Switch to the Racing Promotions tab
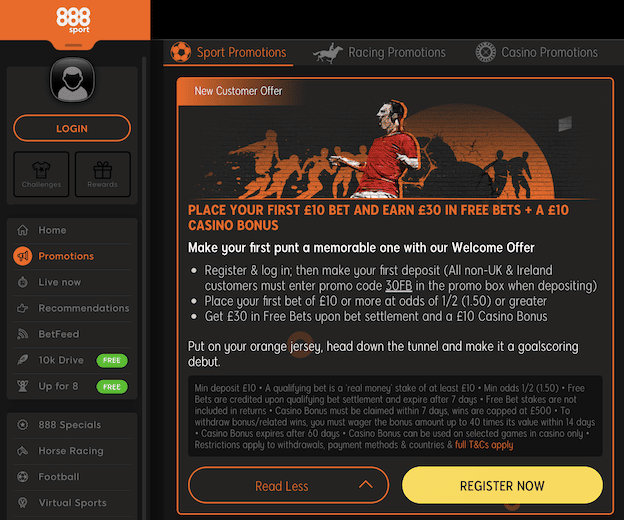The width and height of the screenshot is (624, 520). tap(379, 53)
